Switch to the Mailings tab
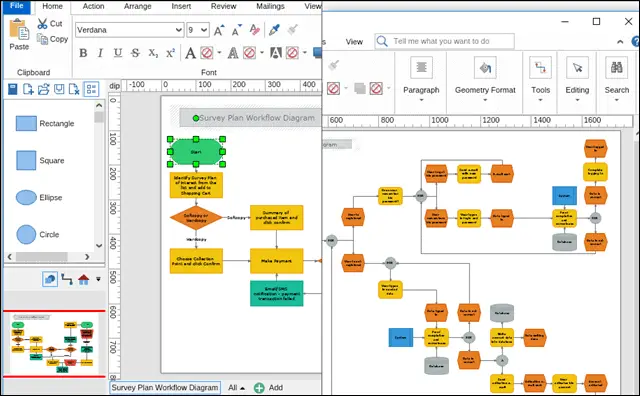This screenshot has height=396, width=640. coord(270,6)
